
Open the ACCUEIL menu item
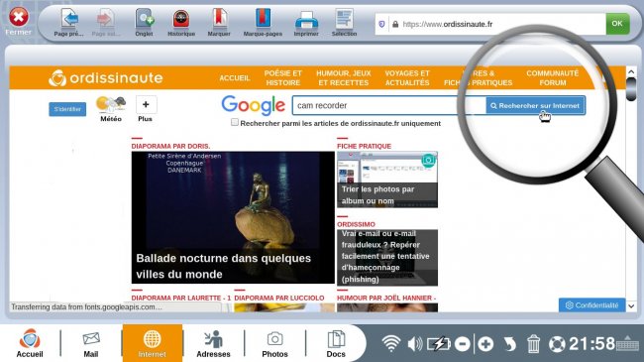(235, 77)
